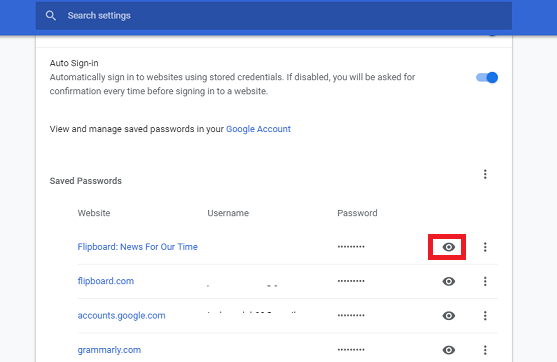The height and width of the screenshot is (362, 557).
Task: Open more actions for Flipboard: News For Our Time
Action: pyautogui.click(x=485, y=247)
